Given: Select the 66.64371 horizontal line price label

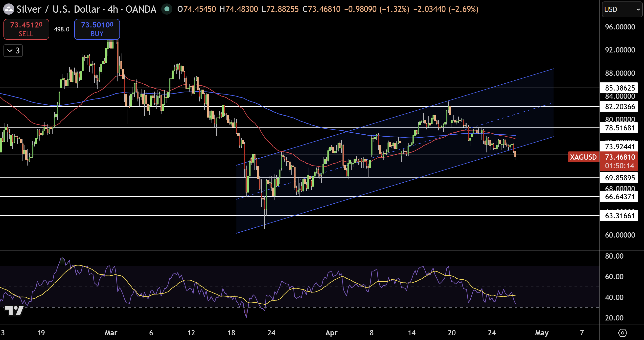Looking at the screenshot, I should click(x=619, y=197).
